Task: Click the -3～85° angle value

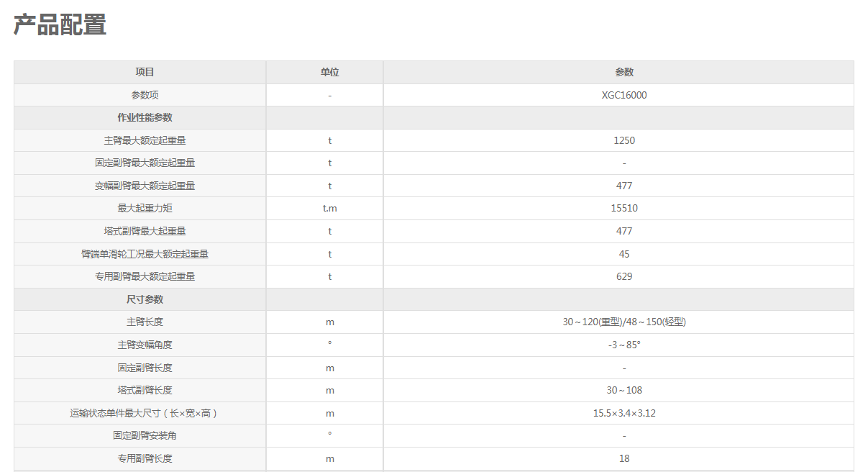Action: tap(624, 345)
